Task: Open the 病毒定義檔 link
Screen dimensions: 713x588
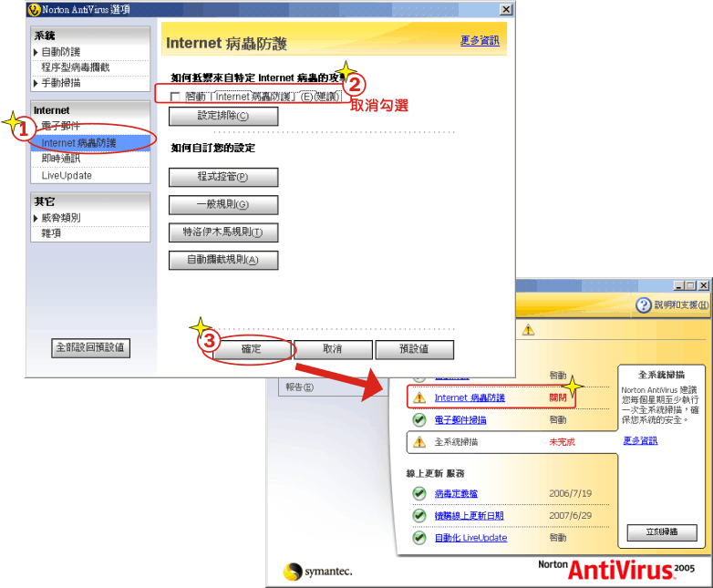Action: pos(456,493)
